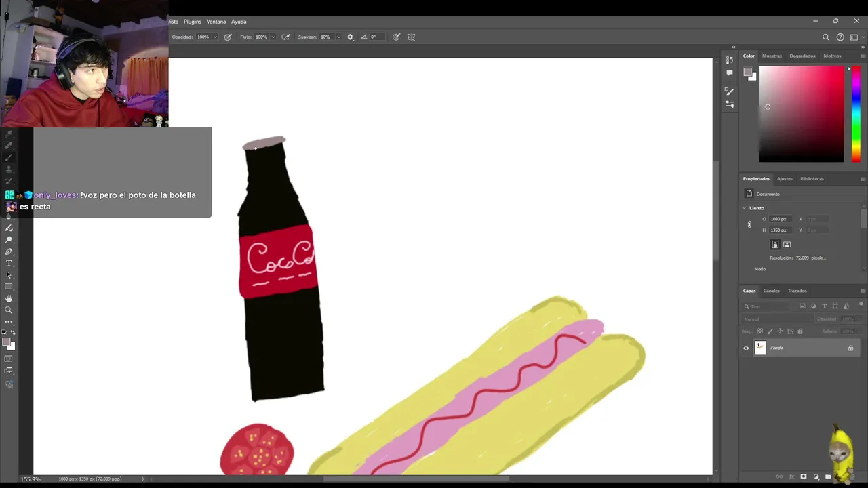Screen dimensions: 868x488
Task: Open the Normal blend mode dropdown
Action: (x=777, y=319)
